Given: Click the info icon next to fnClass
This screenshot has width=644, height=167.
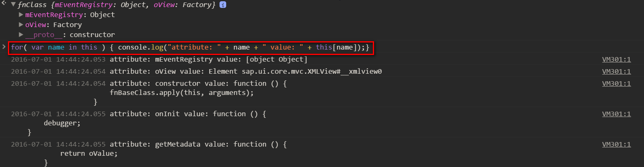Looking at the screenshot, I should (x=223, y=5).
